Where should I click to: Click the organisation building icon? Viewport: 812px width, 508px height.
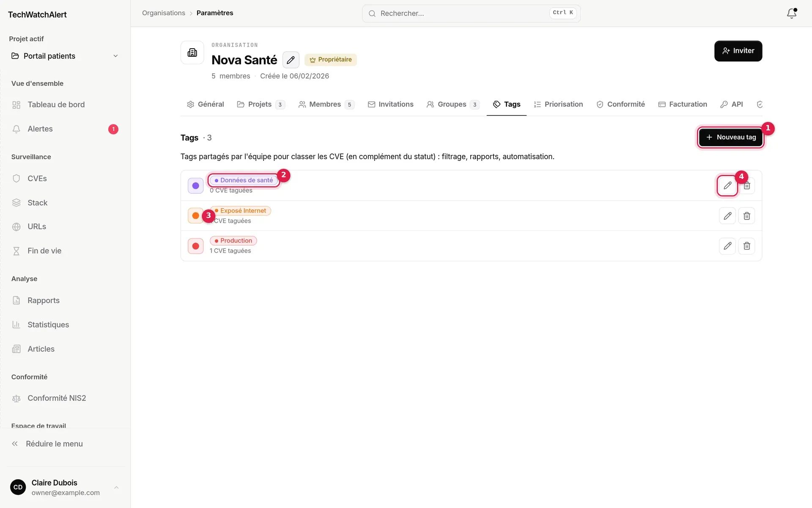pyautogui.click(x=192, y=52)
